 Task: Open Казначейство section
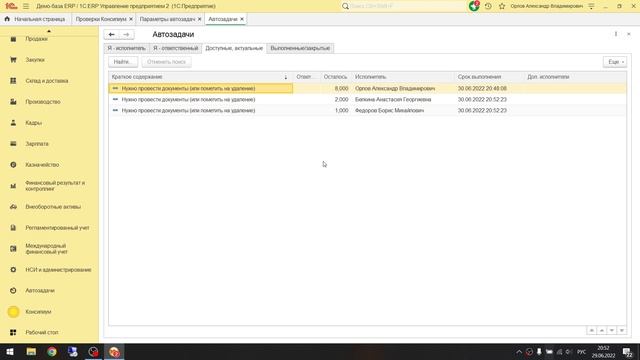pos(42,165)
